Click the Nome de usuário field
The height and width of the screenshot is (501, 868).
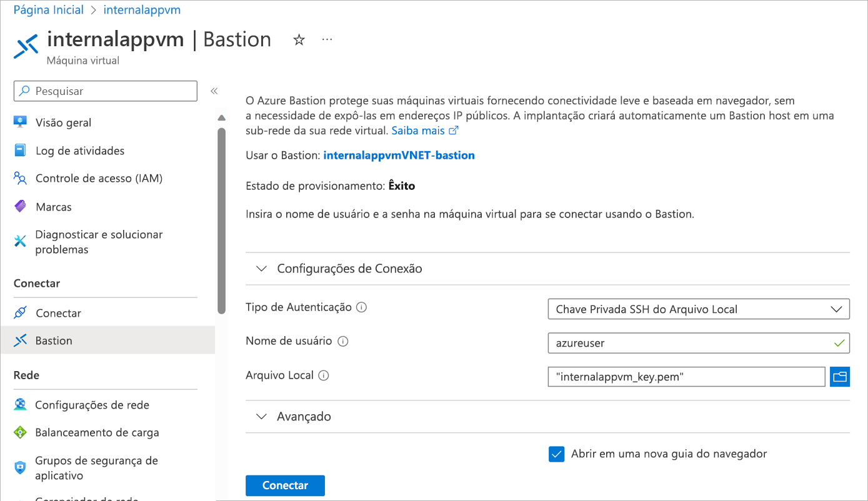coord(699,343)
